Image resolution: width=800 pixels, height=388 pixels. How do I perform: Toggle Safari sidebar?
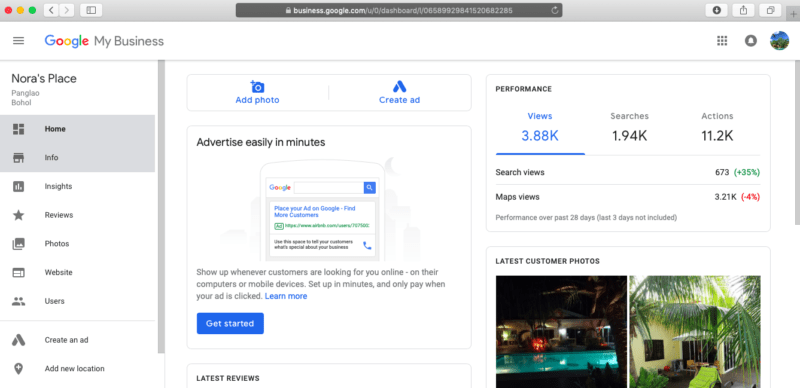(91, 10)
